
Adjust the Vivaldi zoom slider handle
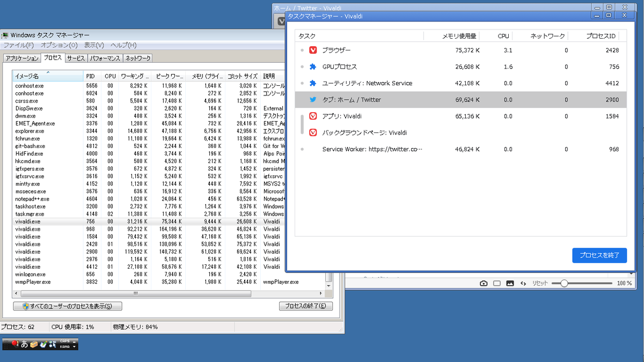[564, 283]
